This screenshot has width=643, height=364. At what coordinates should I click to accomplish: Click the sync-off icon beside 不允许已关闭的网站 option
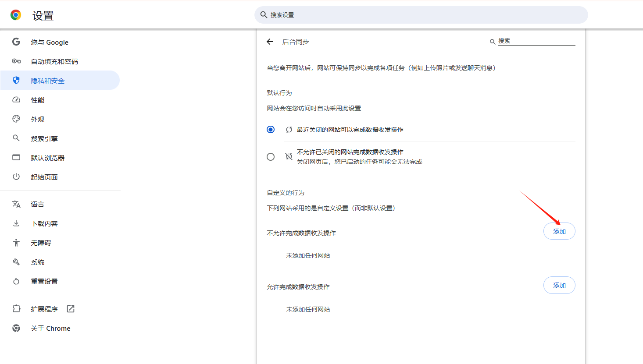[x=289, y=156]
